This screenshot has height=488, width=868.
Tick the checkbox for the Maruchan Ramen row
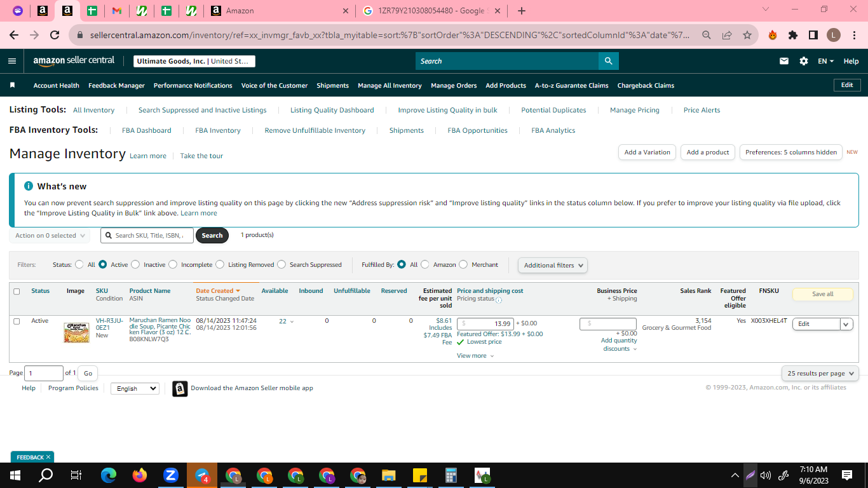[x=17, y=321]
